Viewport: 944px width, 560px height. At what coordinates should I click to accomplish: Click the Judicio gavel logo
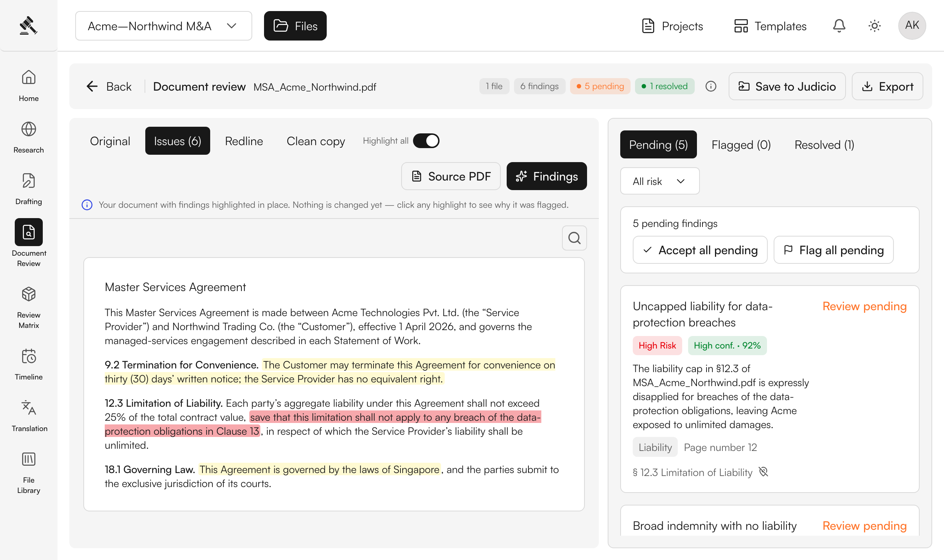(28, 26)
